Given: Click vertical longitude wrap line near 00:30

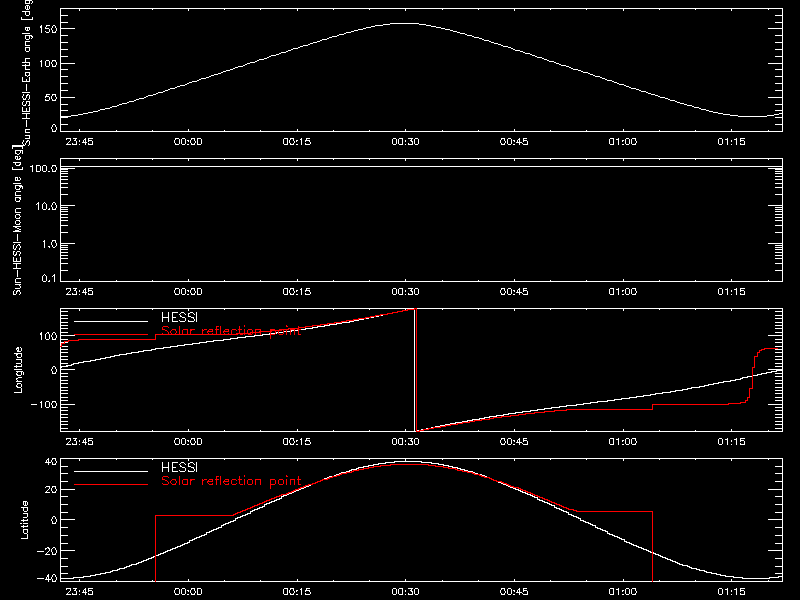Looking at the screenshot, I should point(415,370).
